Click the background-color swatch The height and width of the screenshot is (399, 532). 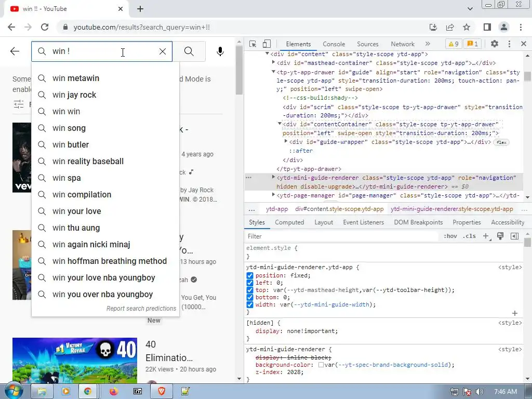point(321,365)
